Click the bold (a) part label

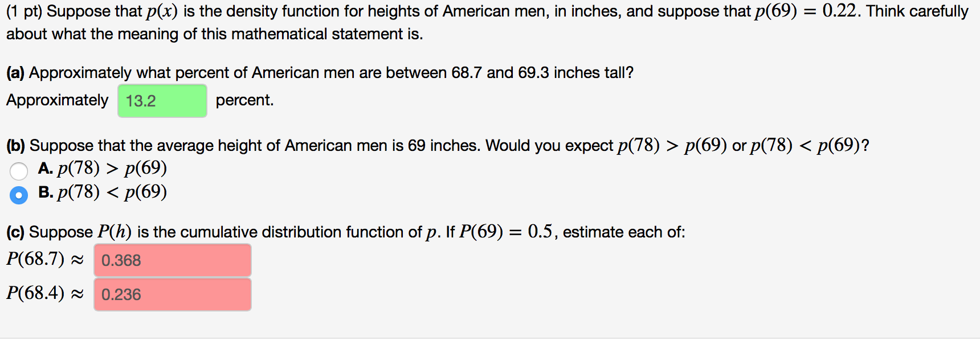coord(15,73)
